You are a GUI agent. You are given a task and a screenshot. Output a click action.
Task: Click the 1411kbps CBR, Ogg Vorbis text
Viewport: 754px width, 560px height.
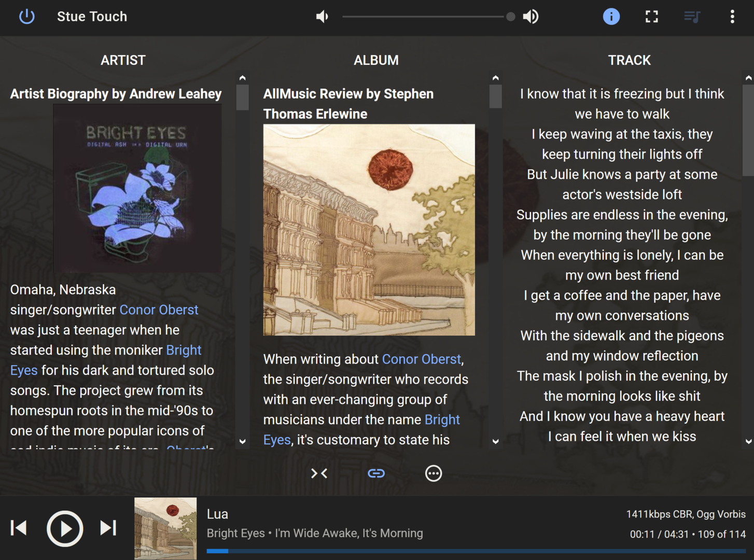coord(686,514)
